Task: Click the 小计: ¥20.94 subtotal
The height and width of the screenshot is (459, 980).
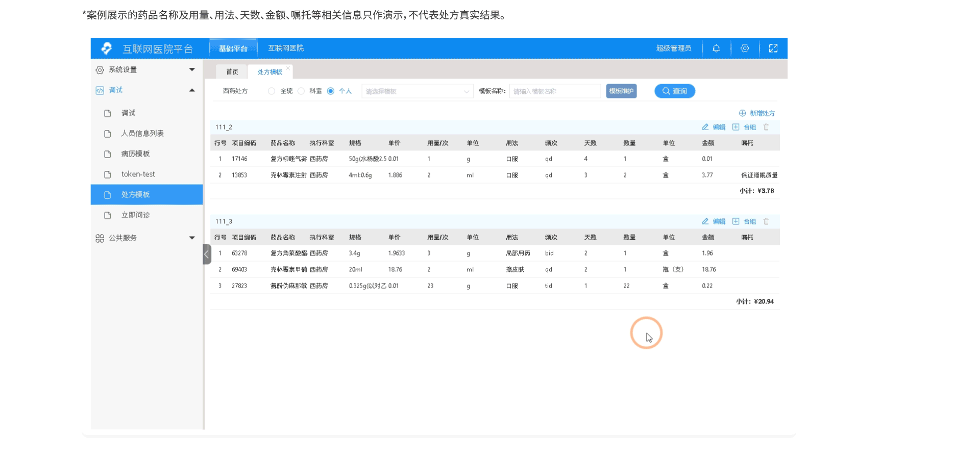Action: pyautogui.click(x=755, y=302)
